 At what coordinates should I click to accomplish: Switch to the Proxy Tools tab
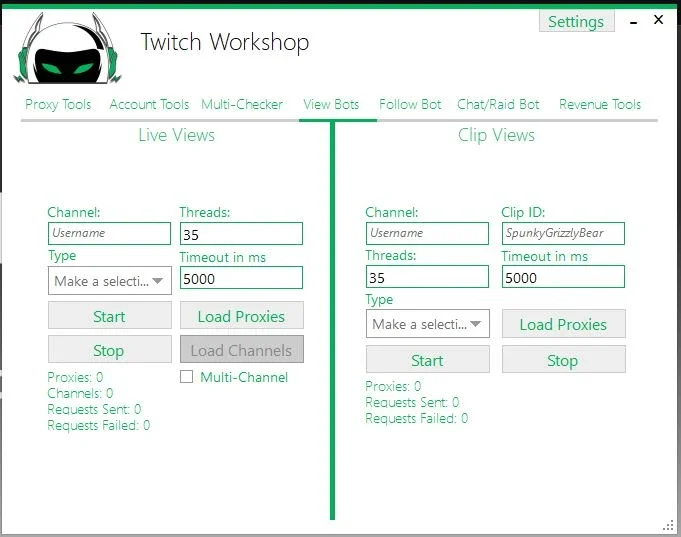pos(58,104)
